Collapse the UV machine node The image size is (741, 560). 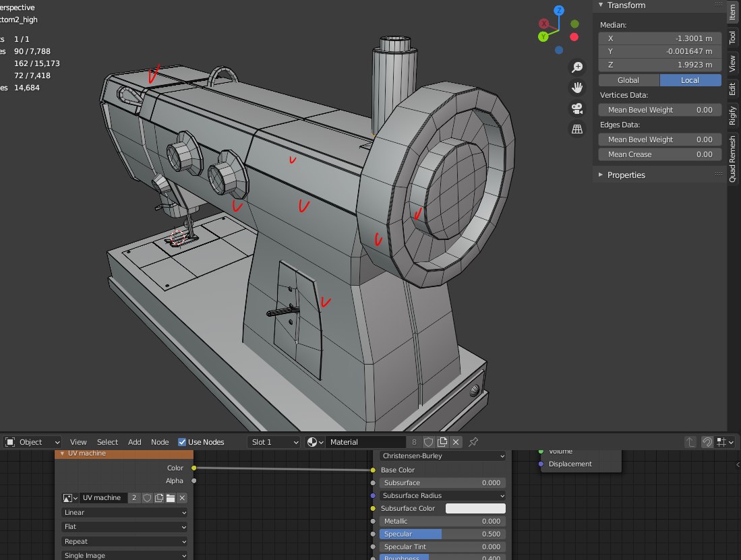(x=62, y=454)
